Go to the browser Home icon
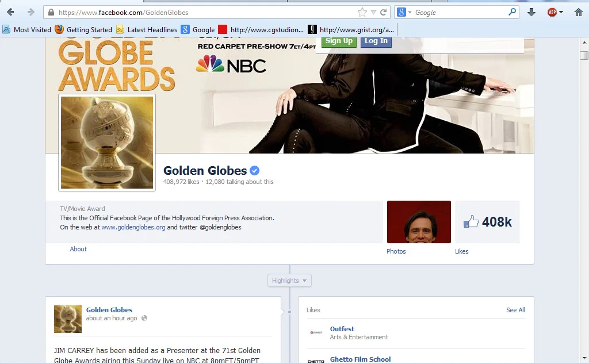Viewport: 589px width, 364px height. pyautogui.click(x=579, y=13)
